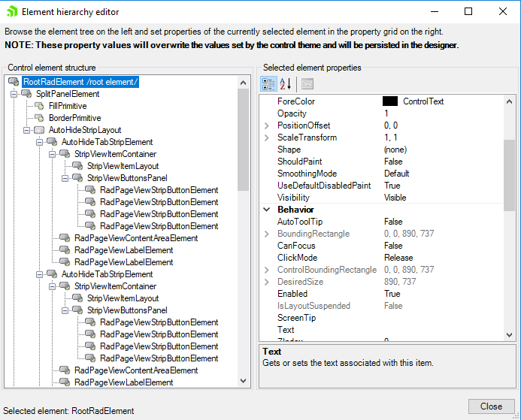Viewport: 521px width, 420px height.
Task: Select the ScreenTip property row
Action: point(381,317)
